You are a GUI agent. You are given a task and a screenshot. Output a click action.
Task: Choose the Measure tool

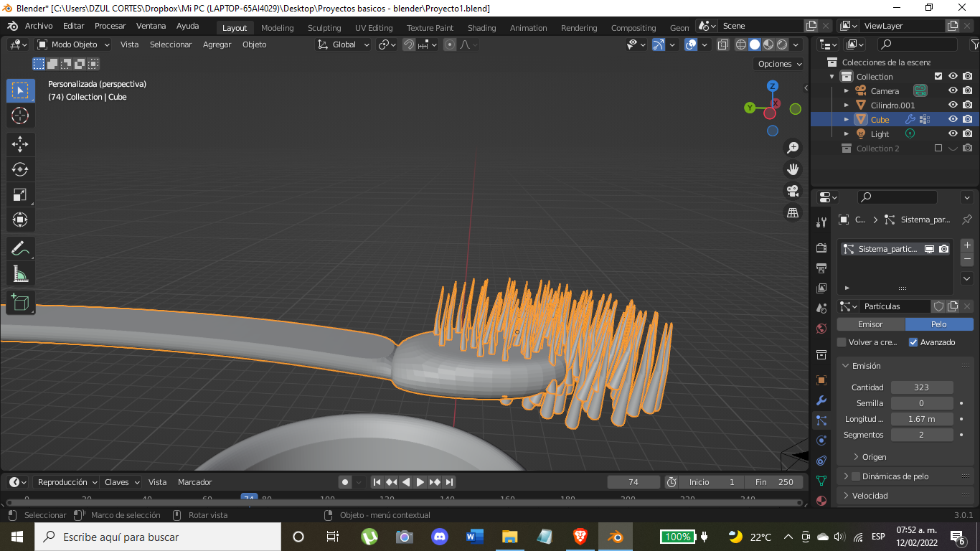point(20,274)
